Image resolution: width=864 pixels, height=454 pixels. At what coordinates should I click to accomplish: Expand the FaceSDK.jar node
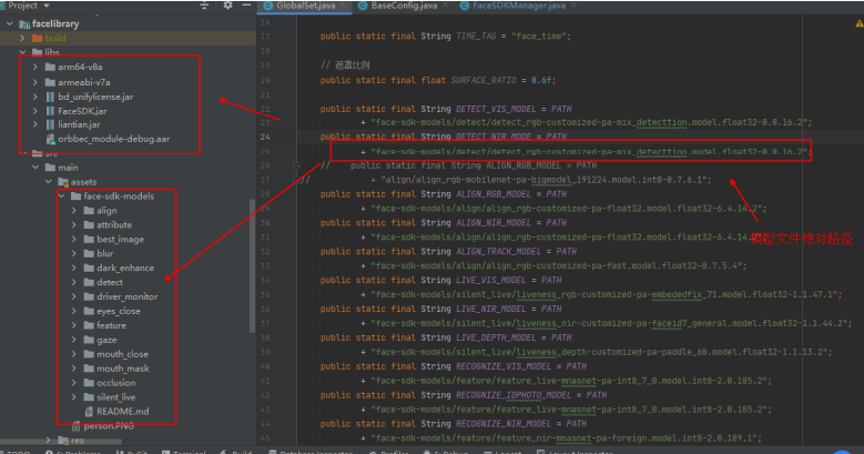36,111
